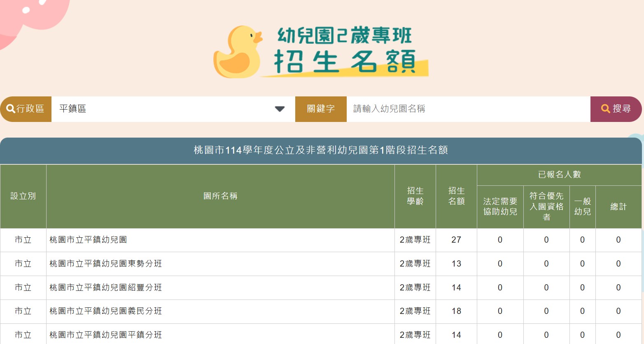Viewport: 644px width, 344px height.
Task: Click the kindergarten name input field
Action: 453,108
